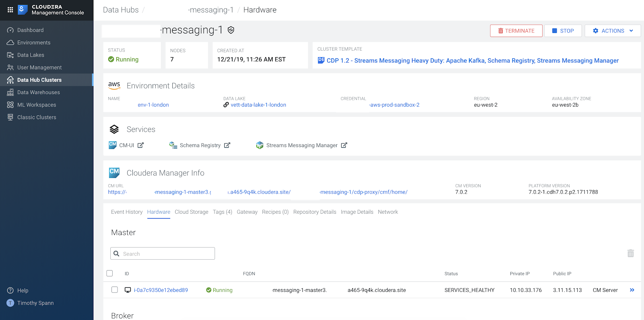Open external link icon beside Schema Registry
The image size is (644, 320).
(x=227, y=145)
